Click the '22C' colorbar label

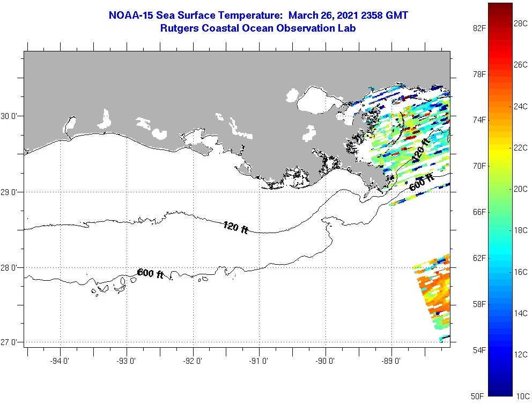[x=521, y=148]
